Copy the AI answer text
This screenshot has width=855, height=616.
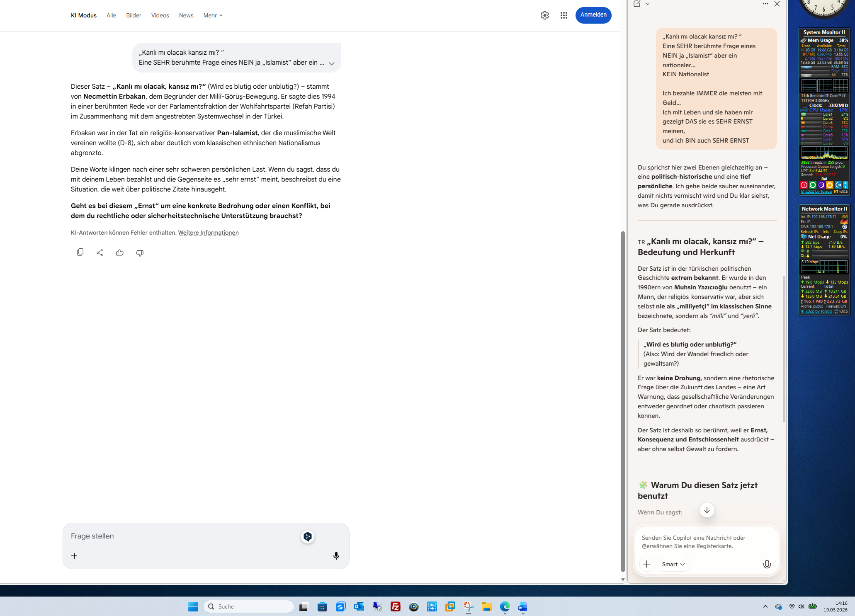80,252
